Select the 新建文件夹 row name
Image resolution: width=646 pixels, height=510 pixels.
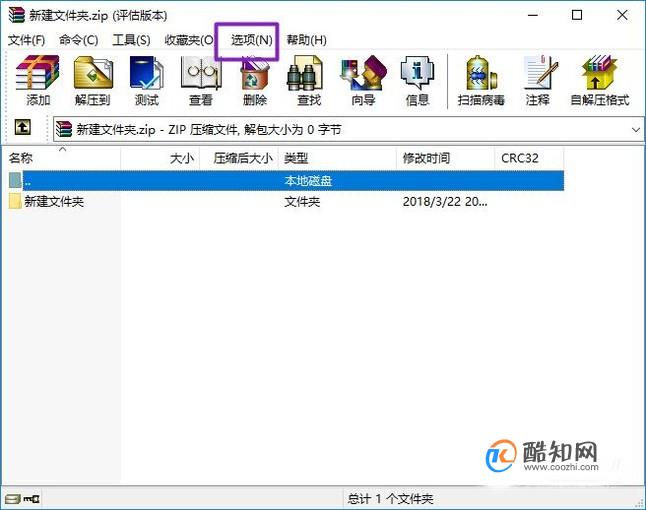pos(54,201)
